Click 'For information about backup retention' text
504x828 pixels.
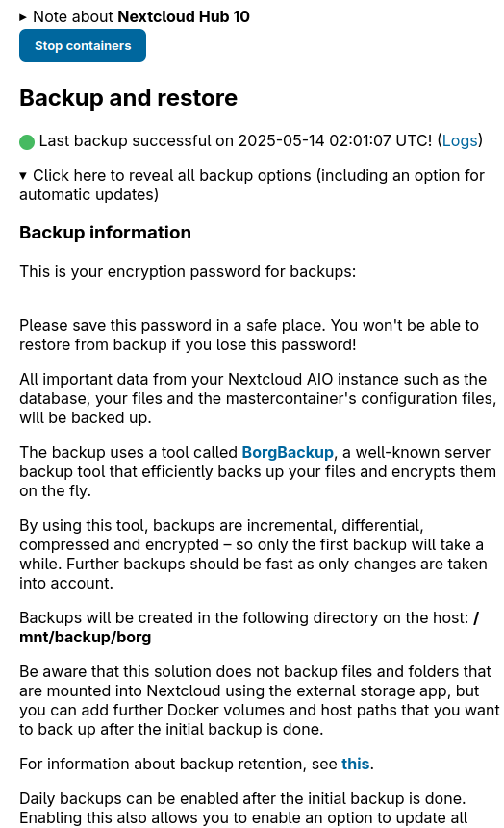178,765
